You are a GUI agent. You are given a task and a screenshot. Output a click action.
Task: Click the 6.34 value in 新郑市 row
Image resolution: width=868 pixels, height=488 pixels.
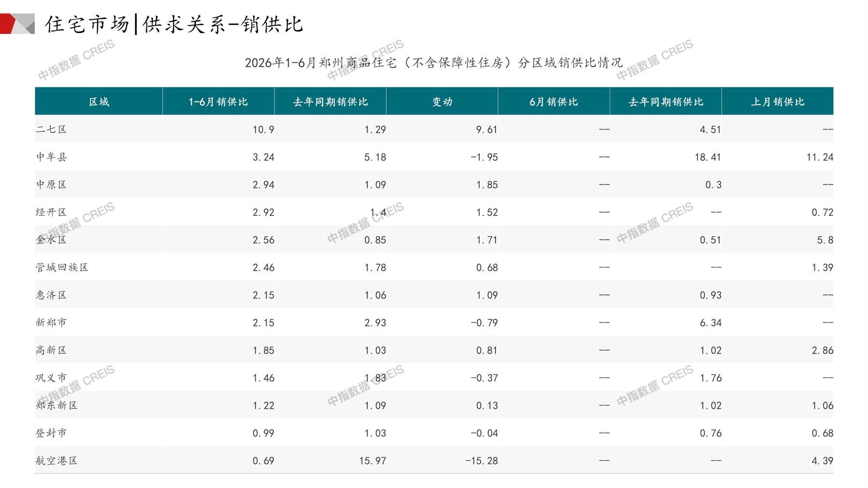pos(711,323)
